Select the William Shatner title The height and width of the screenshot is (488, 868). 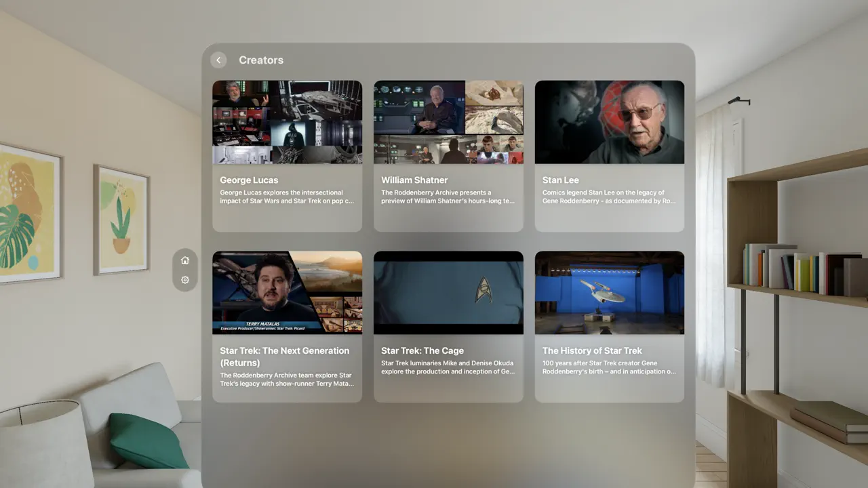pyautogui.click(x=414, y=180)
